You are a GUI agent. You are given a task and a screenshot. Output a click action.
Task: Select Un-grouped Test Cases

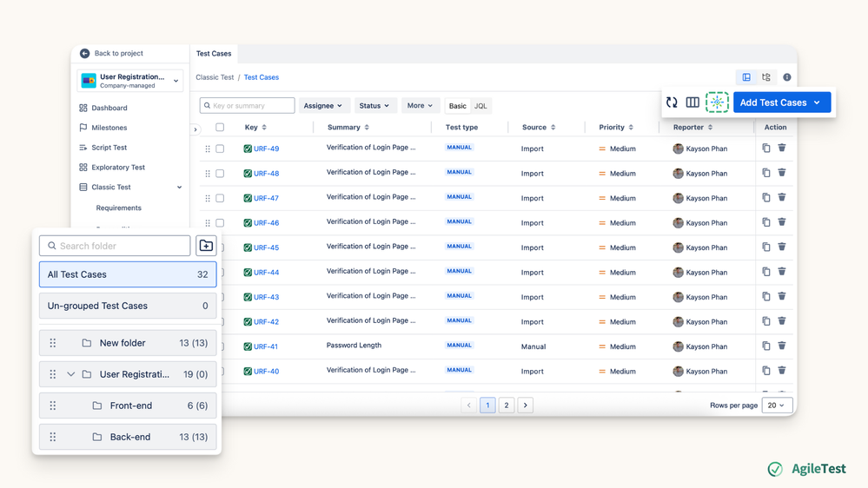coord(128,306)
